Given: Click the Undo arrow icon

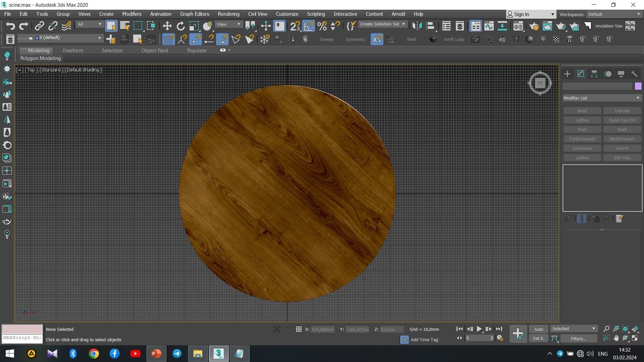Looking at the screenshot, I should pos(10,26).
